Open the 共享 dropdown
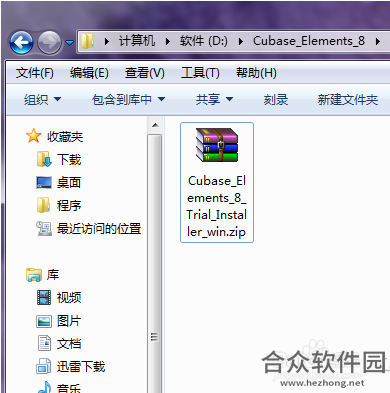 [214, 99]
